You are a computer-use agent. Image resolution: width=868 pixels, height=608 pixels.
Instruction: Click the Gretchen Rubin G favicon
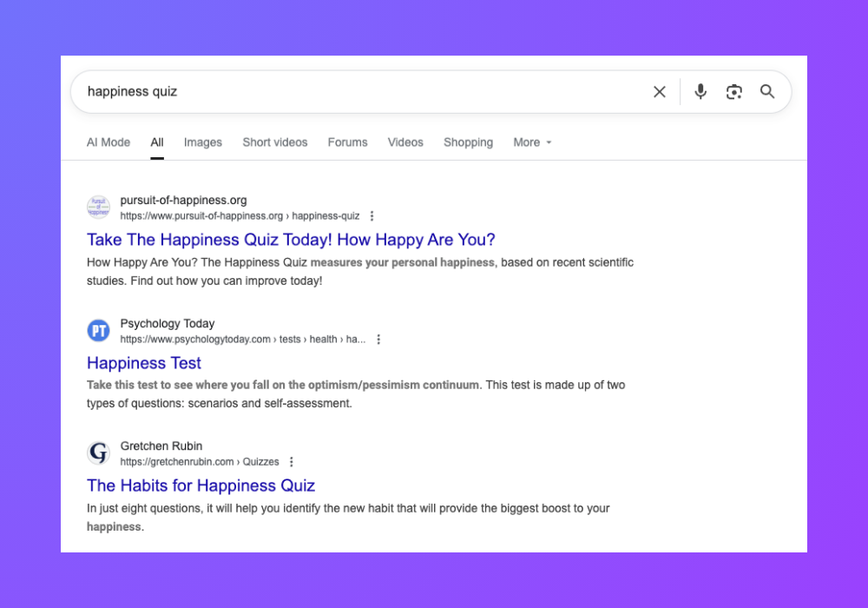99,453
